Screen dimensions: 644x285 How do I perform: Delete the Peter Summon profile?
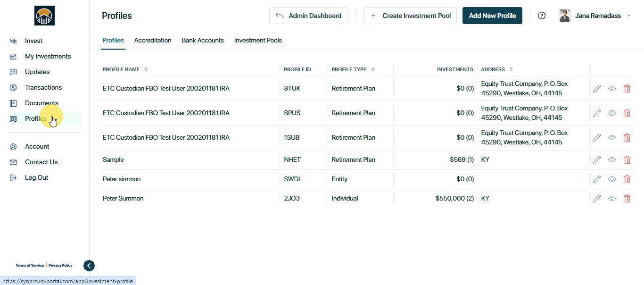click(627, 199)
